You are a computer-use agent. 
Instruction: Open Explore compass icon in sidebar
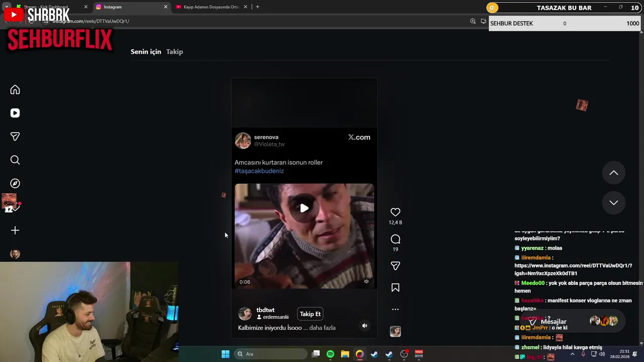(15, 184)
